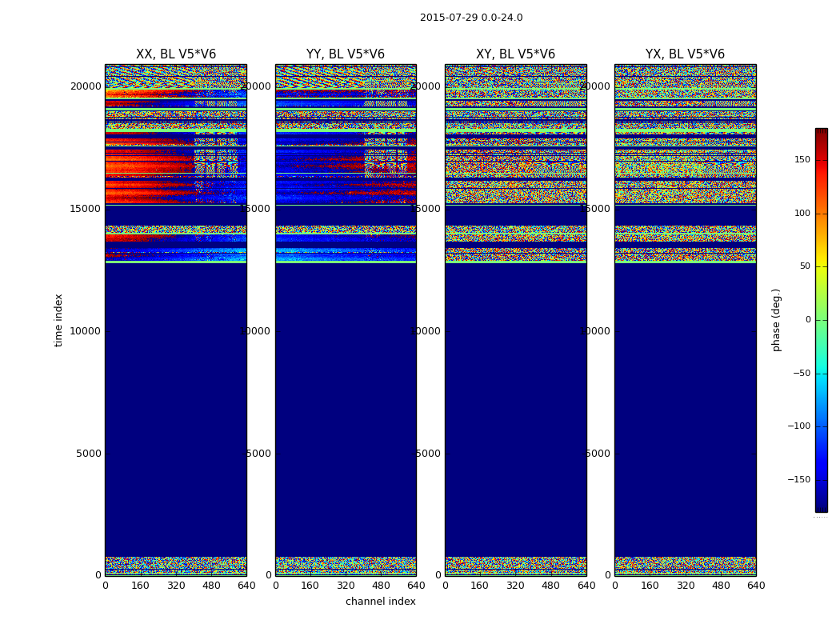Viewport: 840px width, 640px height.
Task: Click the 5000 tick label of the XX plot
Action: point(88,454)
